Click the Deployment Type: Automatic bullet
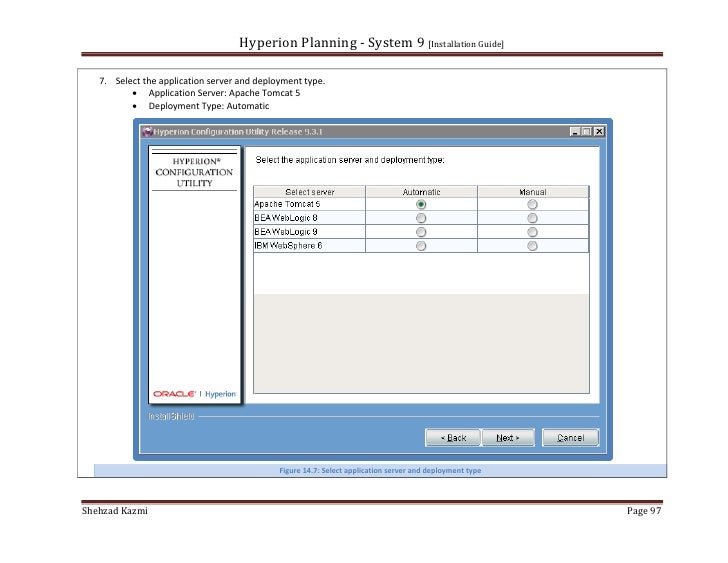Screen dimensions: 728x563 coord(208,106)
